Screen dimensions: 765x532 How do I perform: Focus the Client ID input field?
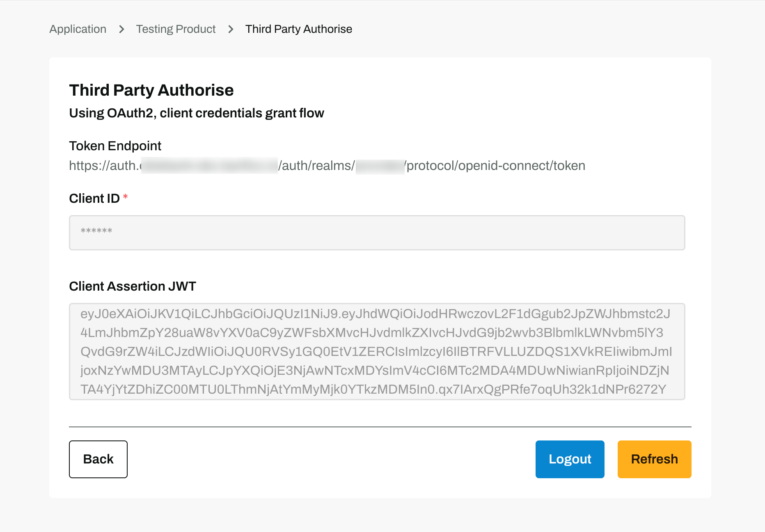tap(377, 232)
